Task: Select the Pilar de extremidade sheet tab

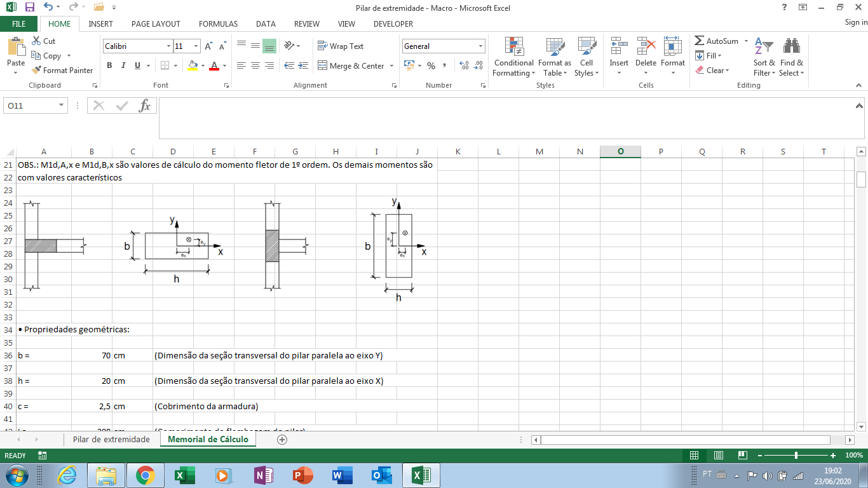Action: [111, 439]
